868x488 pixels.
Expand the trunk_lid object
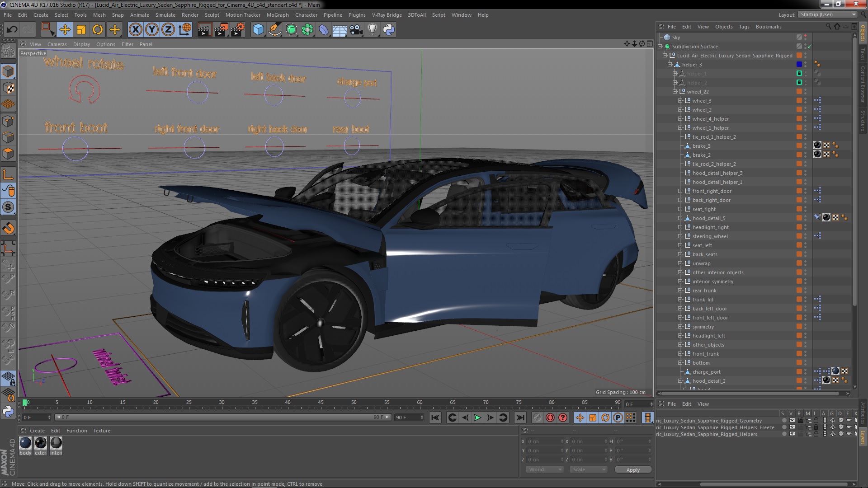click(x=680, y=300)
